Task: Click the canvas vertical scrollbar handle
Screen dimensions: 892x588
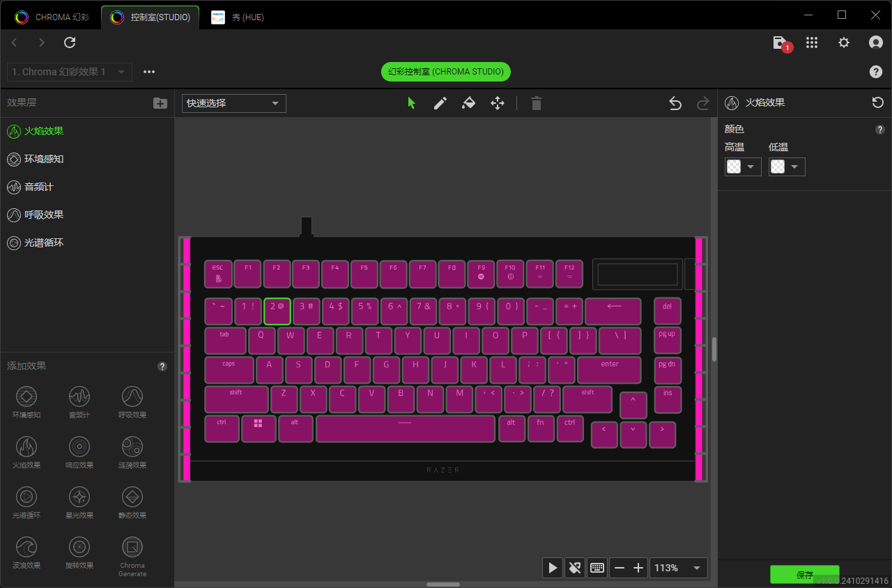Action: point(714,349)
